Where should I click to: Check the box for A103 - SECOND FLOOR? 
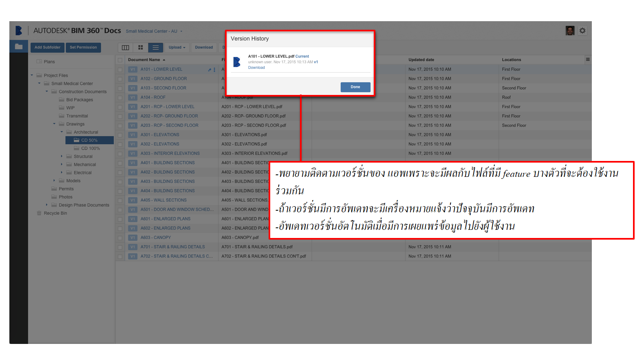click(120, 88)
